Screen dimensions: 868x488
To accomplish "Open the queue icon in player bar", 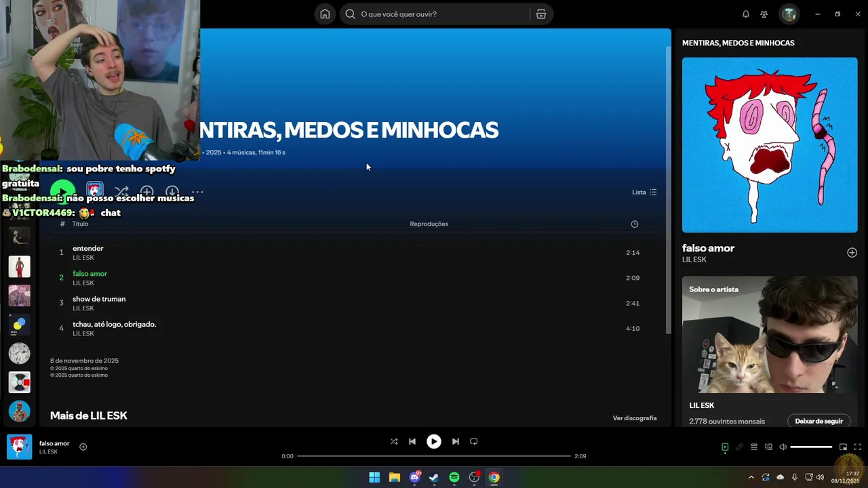I will tap(754, 447).
